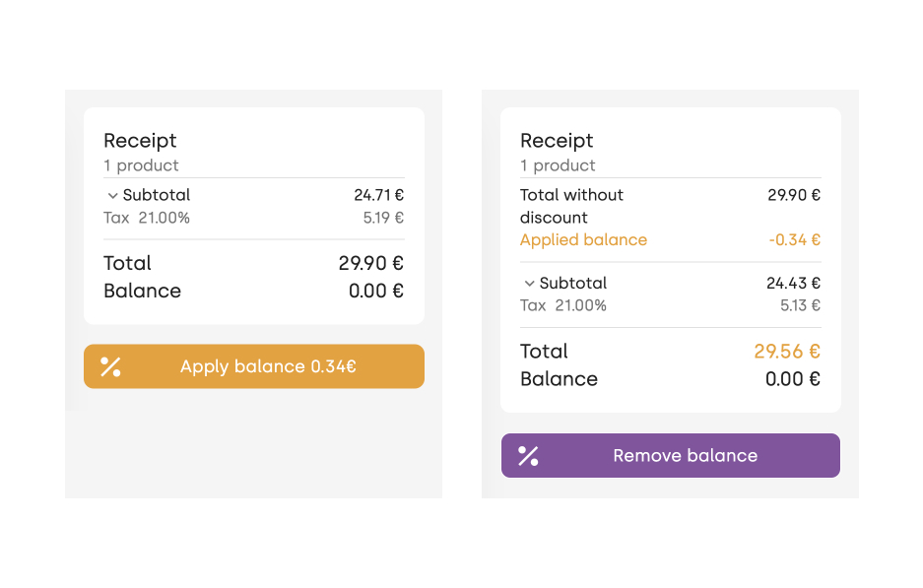The width and height of the screenshot is (923, 588).
Task: Click the Balance 0.00 € row in right receipt
Action: pyautogui.click(x=671, y=379)
